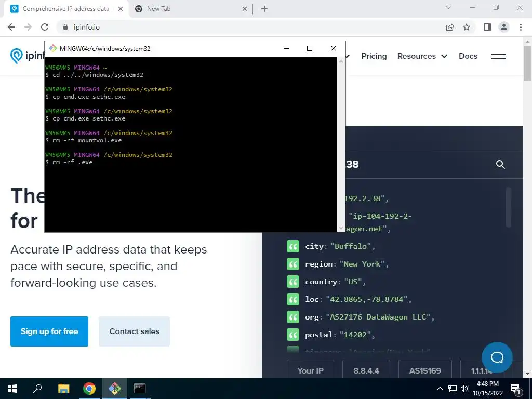The height and width of the screenshot is (399, 532).
Task: Click the Chrome forward arrow
Action: (28, 27)
